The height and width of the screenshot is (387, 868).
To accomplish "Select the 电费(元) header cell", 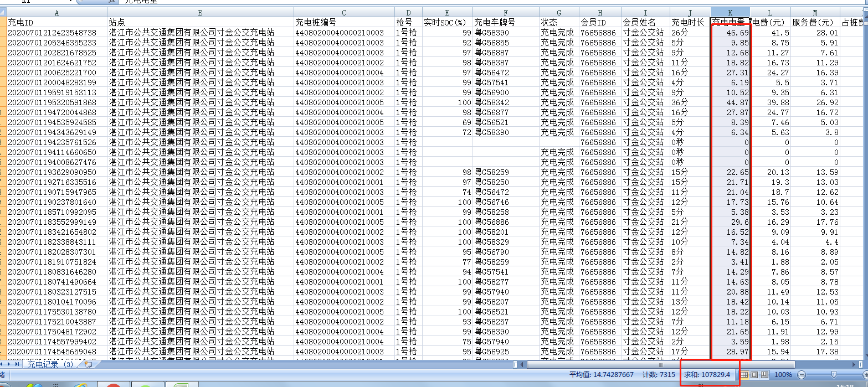I will click(x=771, y=23).
